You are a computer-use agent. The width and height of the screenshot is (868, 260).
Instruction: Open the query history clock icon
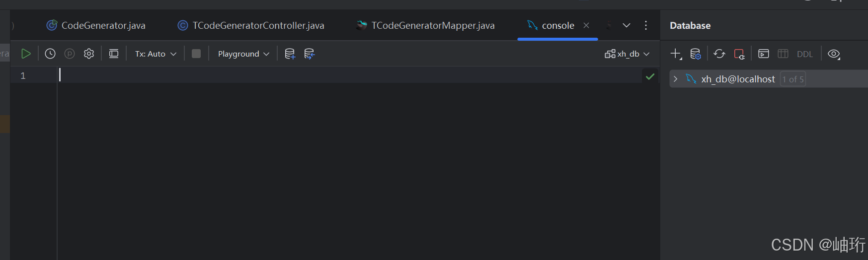click(50, 54)
